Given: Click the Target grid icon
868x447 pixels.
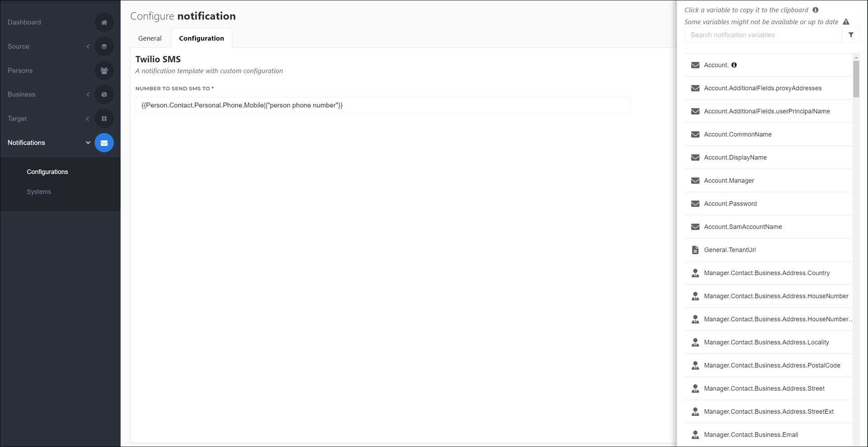Looking at the screenshot, I should coord(104,119).
